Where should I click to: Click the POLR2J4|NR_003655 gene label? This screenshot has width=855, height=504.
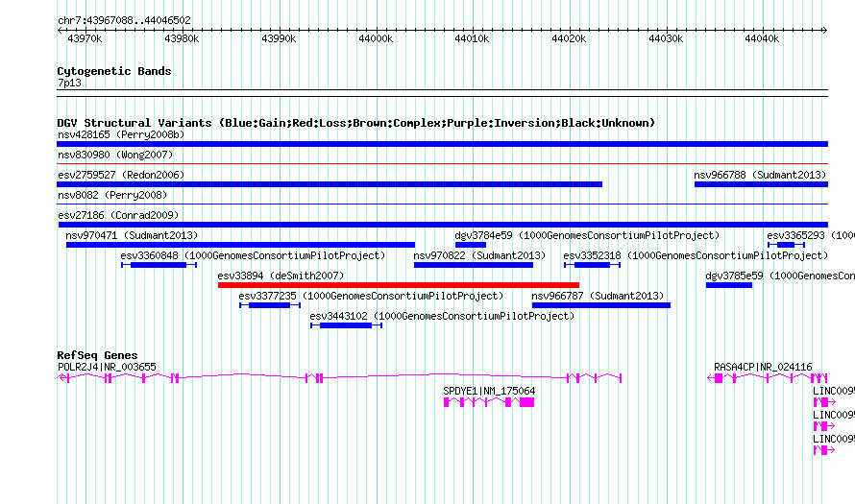coord(107,368)
